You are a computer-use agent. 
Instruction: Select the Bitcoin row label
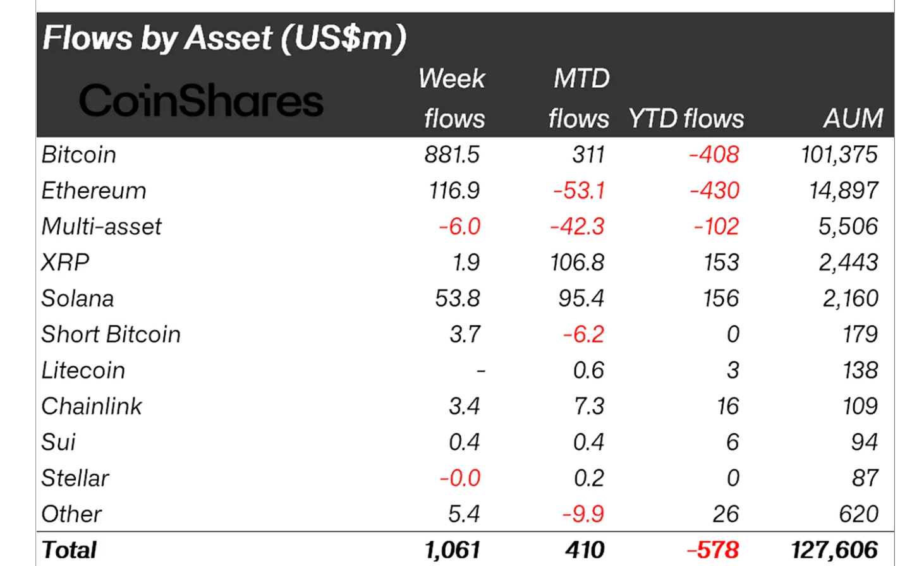pyautogui.click(x=79, y=155)
